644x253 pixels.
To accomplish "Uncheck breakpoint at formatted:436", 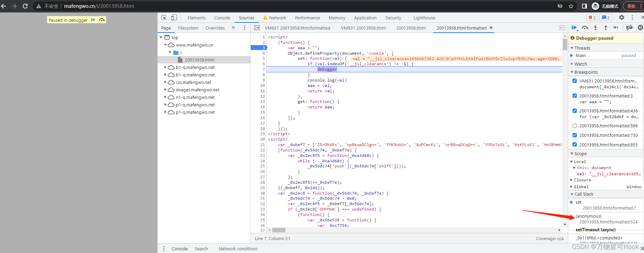I will point(575,111).
